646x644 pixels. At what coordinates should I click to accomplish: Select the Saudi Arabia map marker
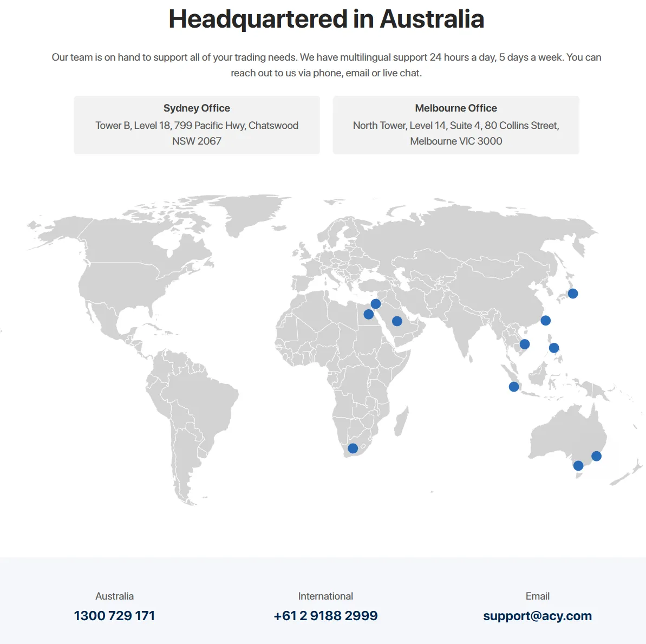click(396, 321)
